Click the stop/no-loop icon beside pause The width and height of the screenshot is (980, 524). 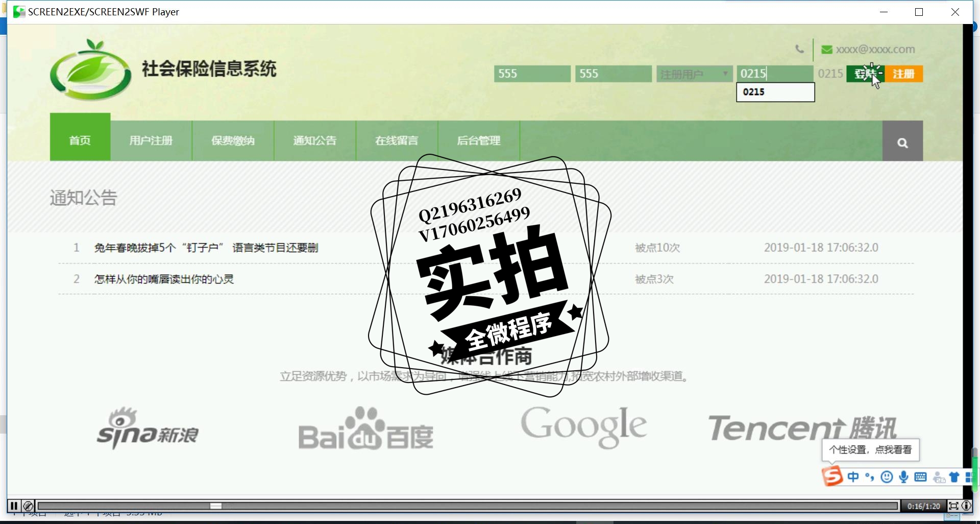coord(28,506)
